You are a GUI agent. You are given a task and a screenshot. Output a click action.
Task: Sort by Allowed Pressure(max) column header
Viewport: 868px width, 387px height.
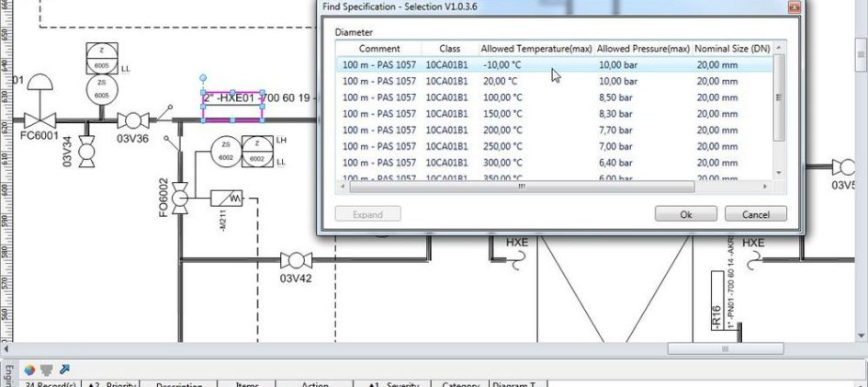[x=642, y=48]
